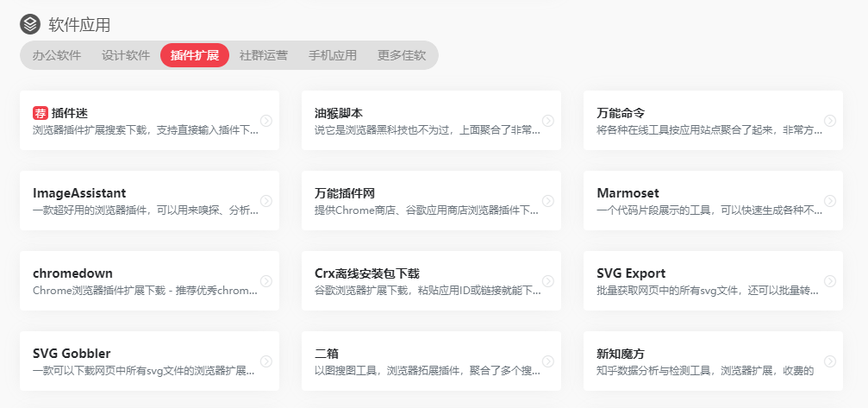
Task: Click description starting 谷歌浏览器扩展下载
Action: click(428, 291)
